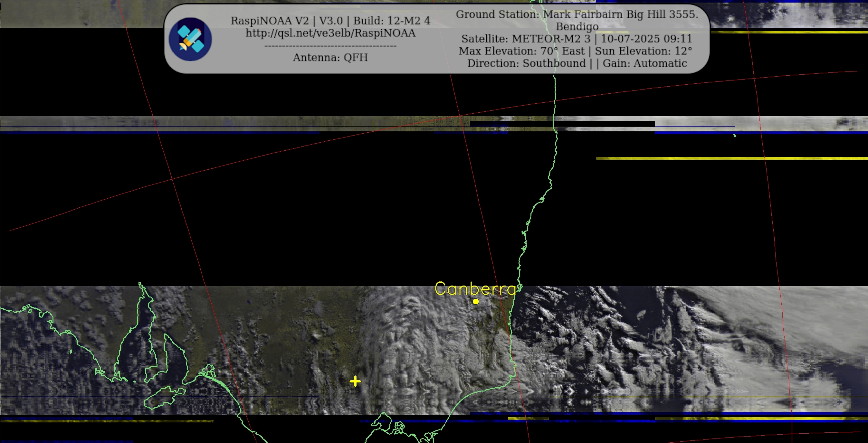Click the yellow Canberra city dot
This screenshot has height=443, width=868.
coord(476,302)
